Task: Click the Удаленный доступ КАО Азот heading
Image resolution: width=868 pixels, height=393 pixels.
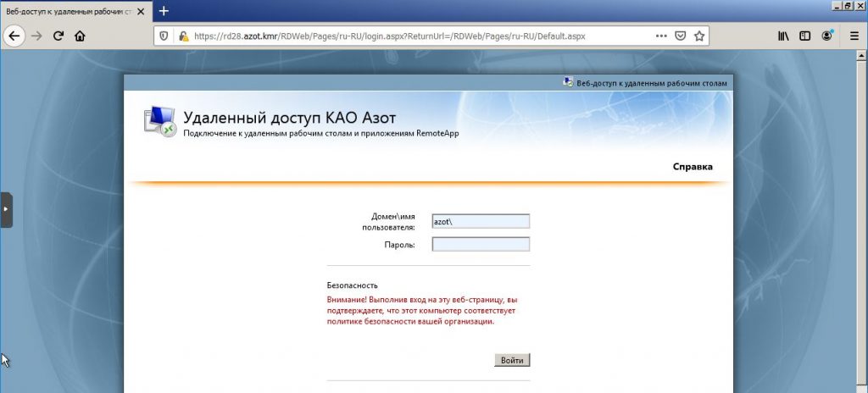Action: click(290, 118)
